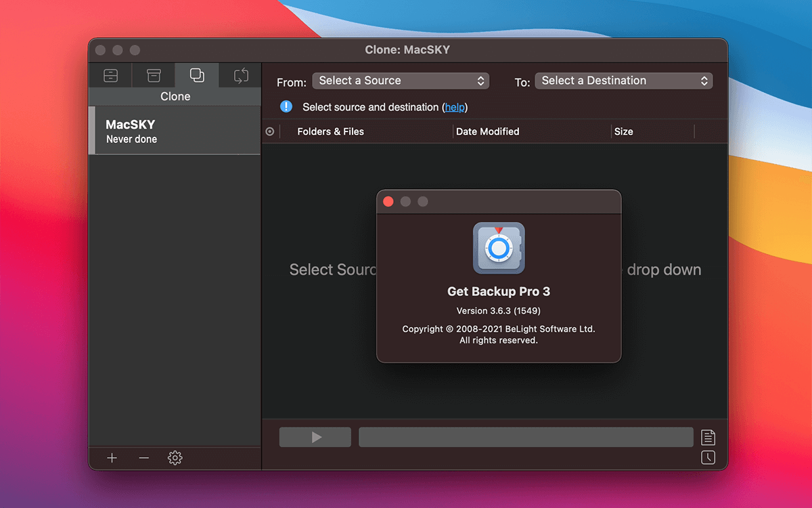Switch to the Archive tab icon
Viewport: 812px width, 508px height.
pyautogui.click(x=154, y=75)
